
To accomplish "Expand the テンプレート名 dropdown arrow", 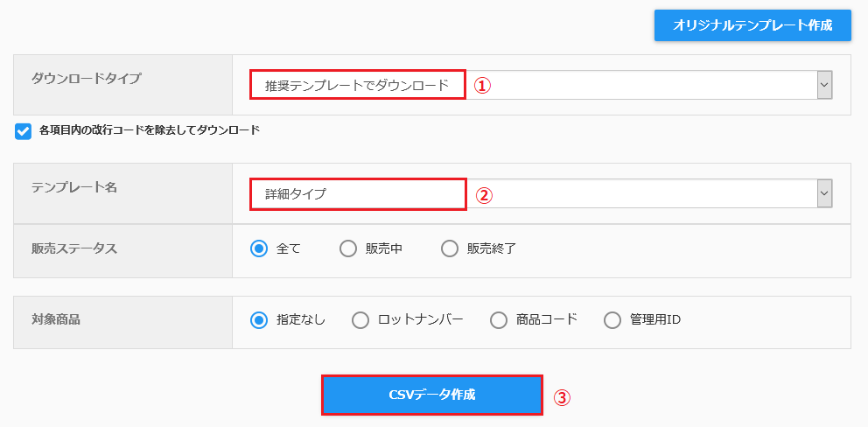I will click(x=825, y=193).
